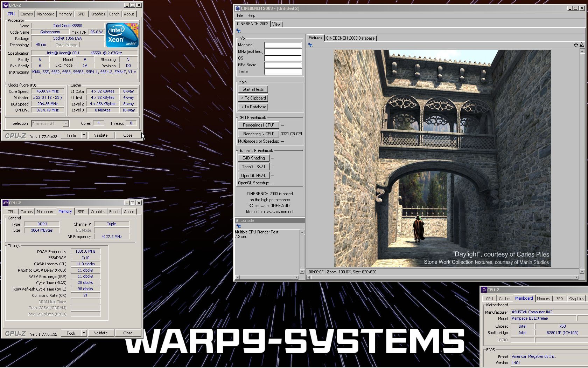
Task: Click the Multiple CPU Render Test console line
Action: click(x=257, y=232)
